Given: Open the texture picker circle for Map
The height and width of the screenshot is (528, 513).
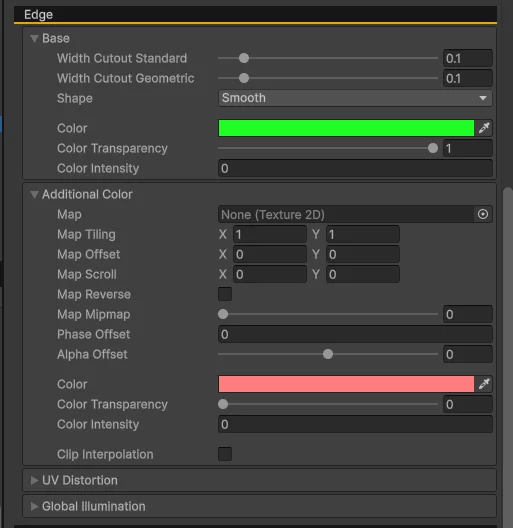Looking at the screenshot, I should 483,214.
